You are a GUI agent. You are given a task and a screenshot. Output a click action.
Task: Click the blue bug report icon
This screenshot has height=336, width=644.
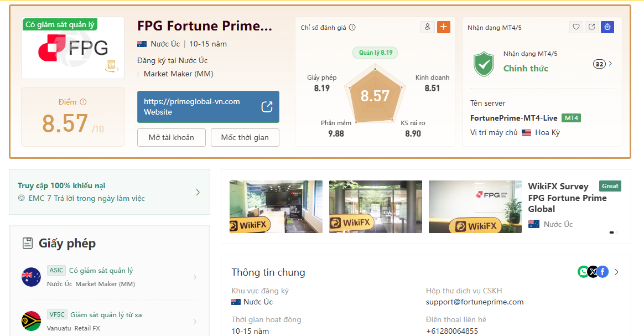pyautogui.click(x=607, y=27)
